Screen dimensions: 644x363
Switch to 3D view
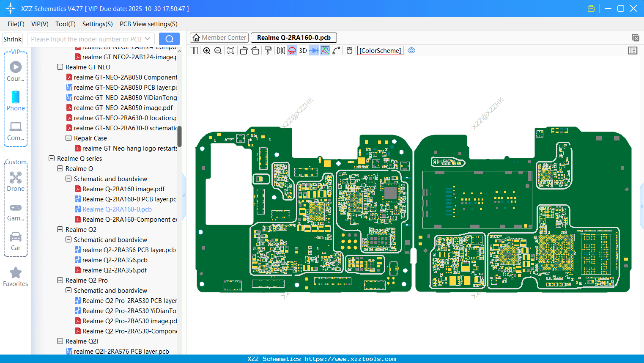[x=303, y=51]
